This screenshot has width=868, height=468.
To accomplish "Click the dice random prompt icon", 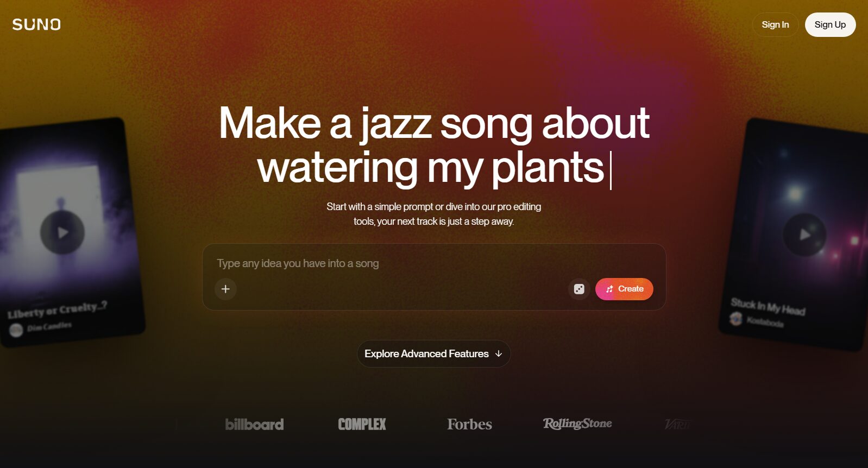I will (579, 289).
